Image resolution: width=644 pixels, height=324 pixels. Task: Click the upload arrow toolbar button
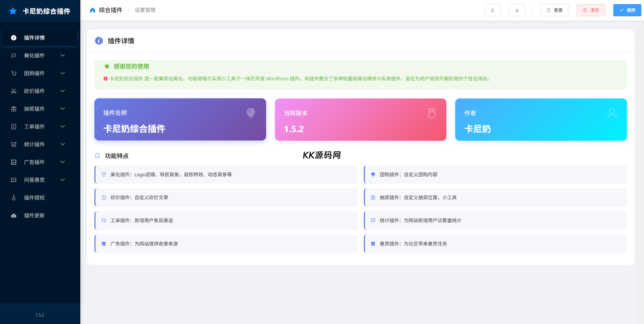493,10
